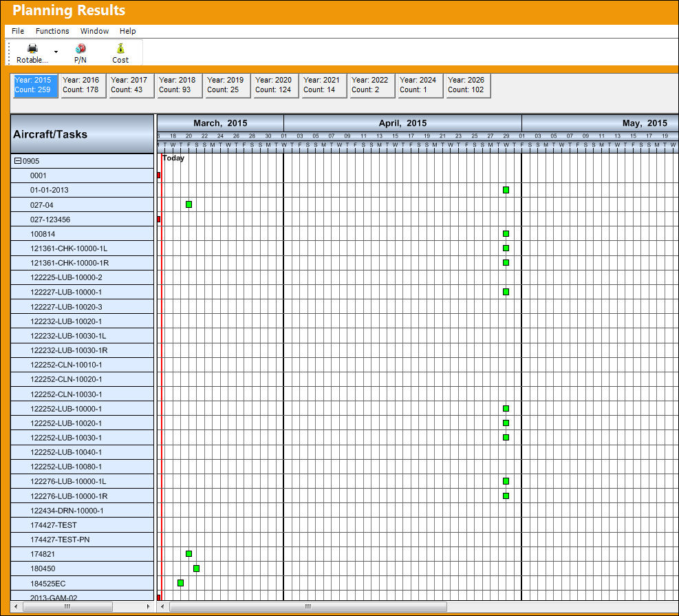Click the green marker in row 180450

(196, 569)
